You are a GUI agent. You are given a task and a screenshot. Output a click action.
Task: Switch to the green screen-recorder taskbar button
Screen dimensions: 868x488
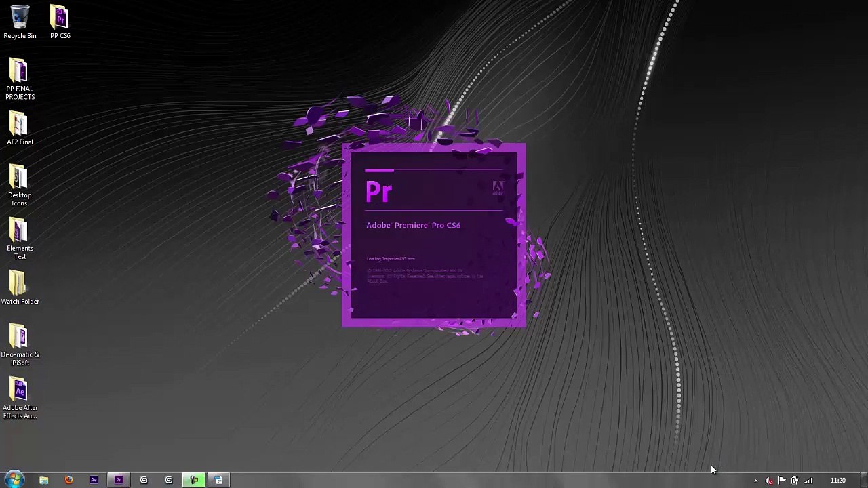[x=194, y=480]
